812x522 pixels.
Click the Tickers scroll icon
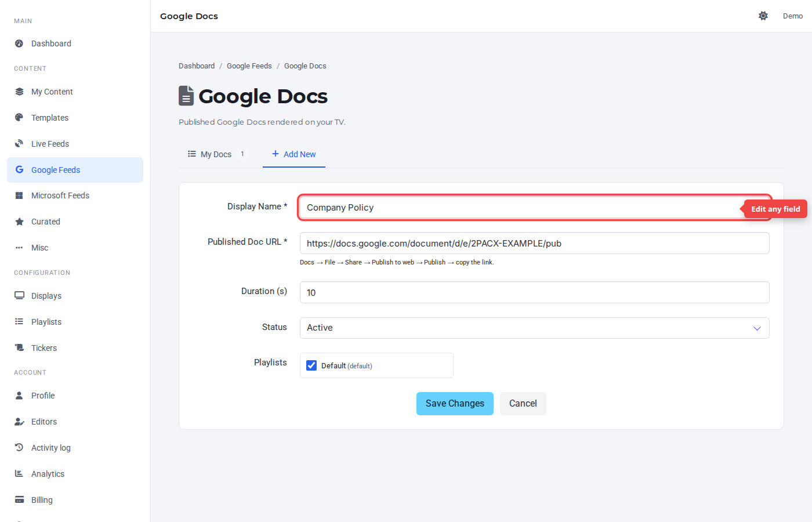[x=19, y=348]
